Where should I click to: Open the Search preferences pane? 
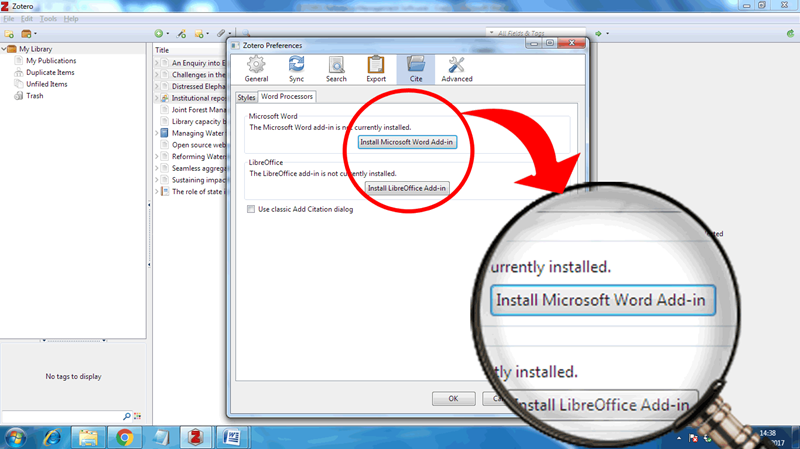(336, 69)
